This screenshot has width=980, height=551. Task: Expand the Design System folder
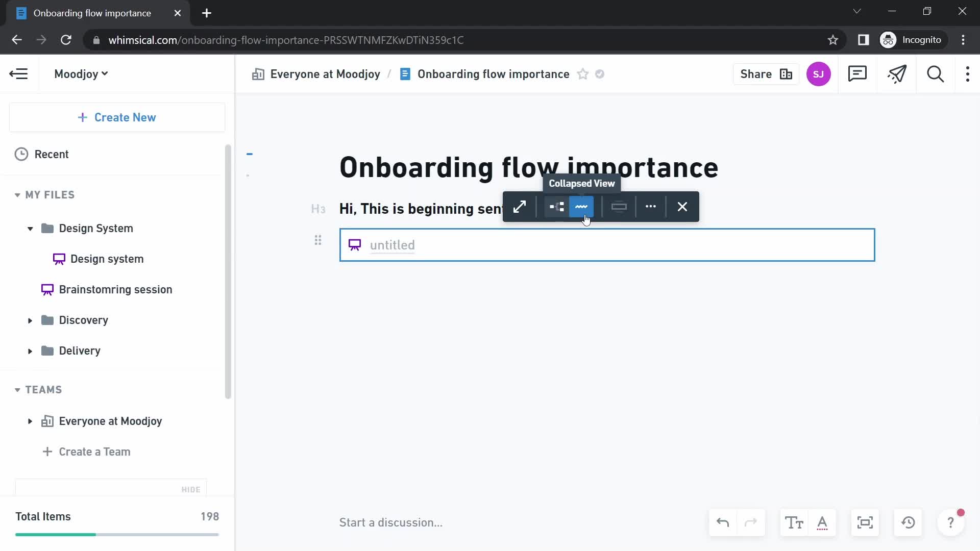[x=30, y=228]
